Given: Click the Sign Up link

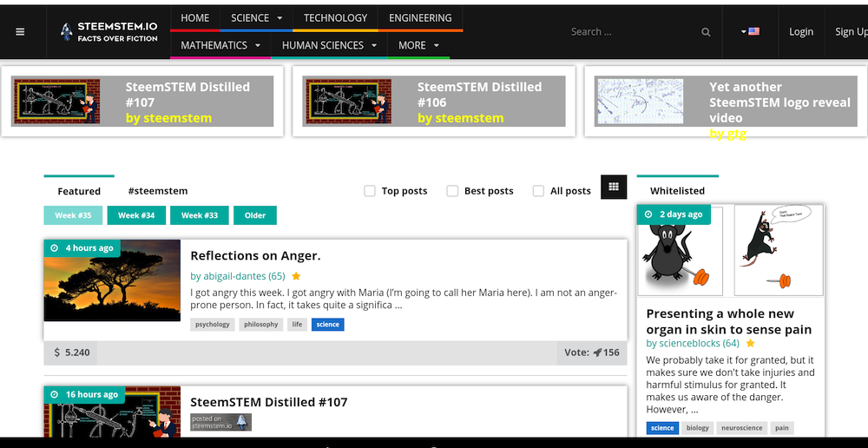Looking at the screenshot, I should (852, 32).
